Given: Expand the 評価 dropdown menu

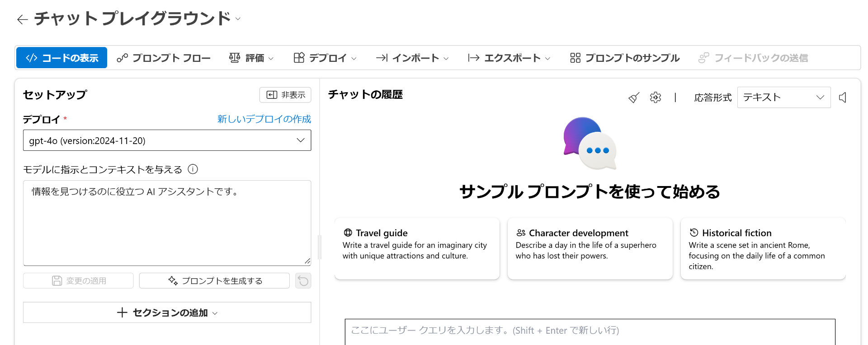Looking at the screenshot, I should (251, 58).
